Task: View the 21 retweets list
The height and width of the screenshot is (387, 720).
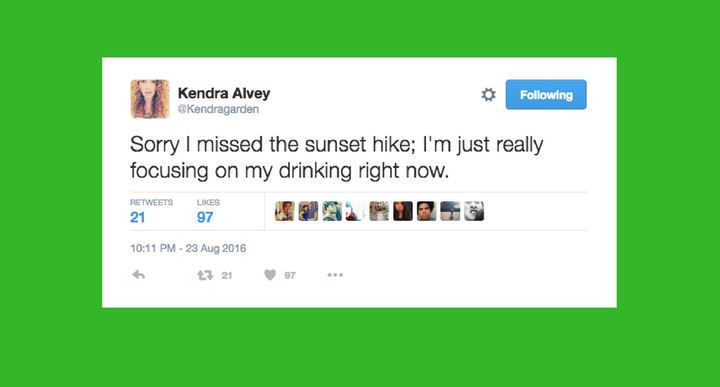Action: [x=151, y=211]
